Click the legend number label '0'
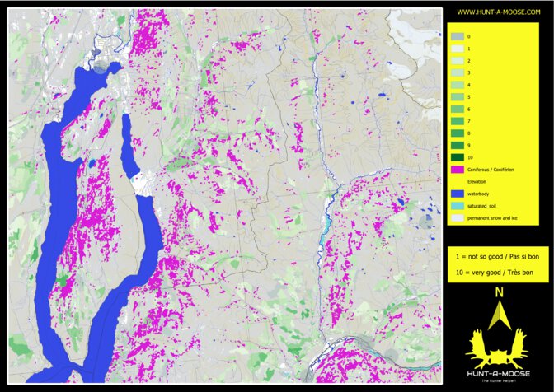The width and height of the screenshot is (554, 392). (x=469, y=37)
